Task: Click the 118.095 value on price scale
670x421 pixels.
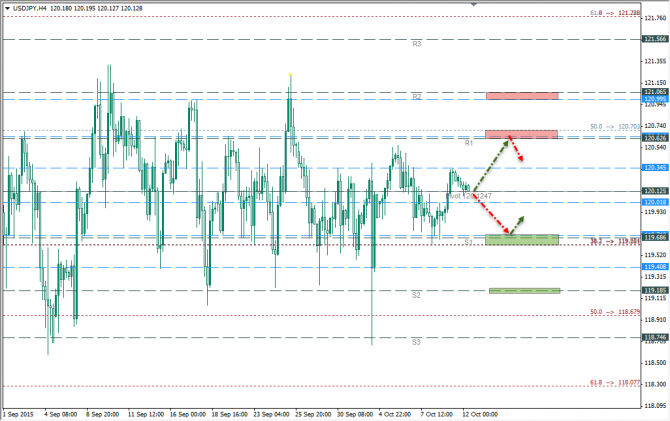Action: (x=655, y=405)
